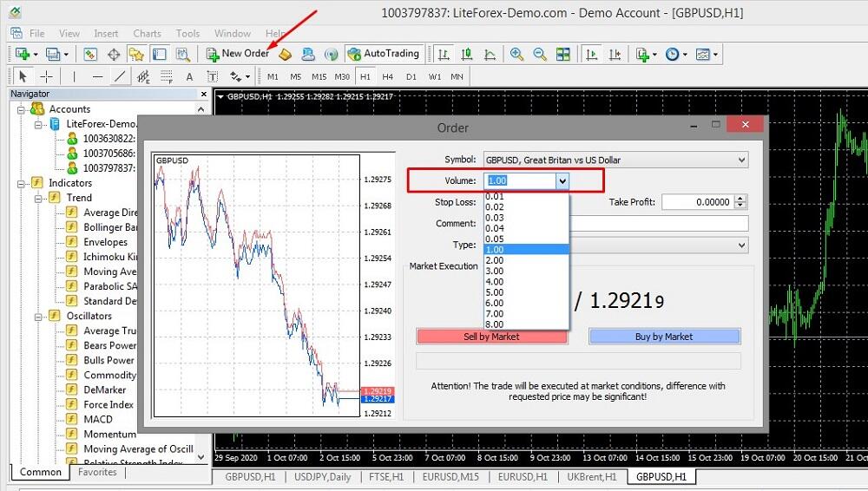Image resolution: width=868 pixels, height=491 pixels.
Task: Click the Signals radio-wave icon
Action: point(331,54)
